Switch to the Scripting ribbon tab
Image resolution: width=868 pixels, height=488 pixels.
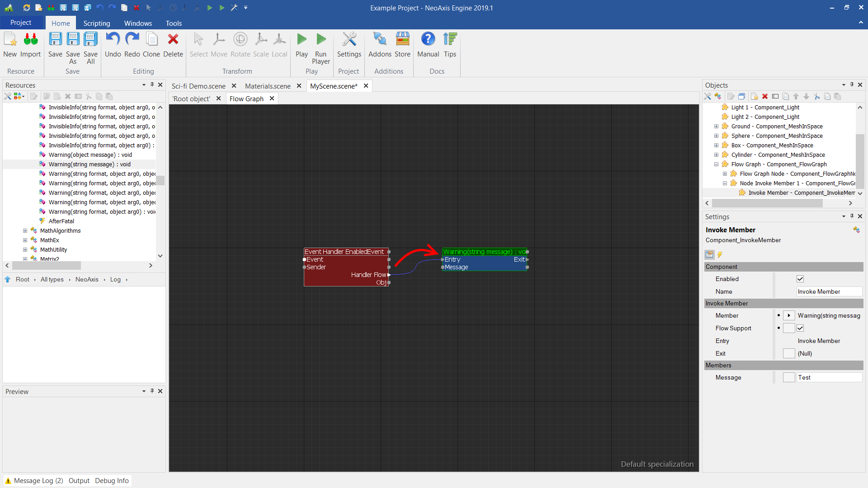(96, 23)
